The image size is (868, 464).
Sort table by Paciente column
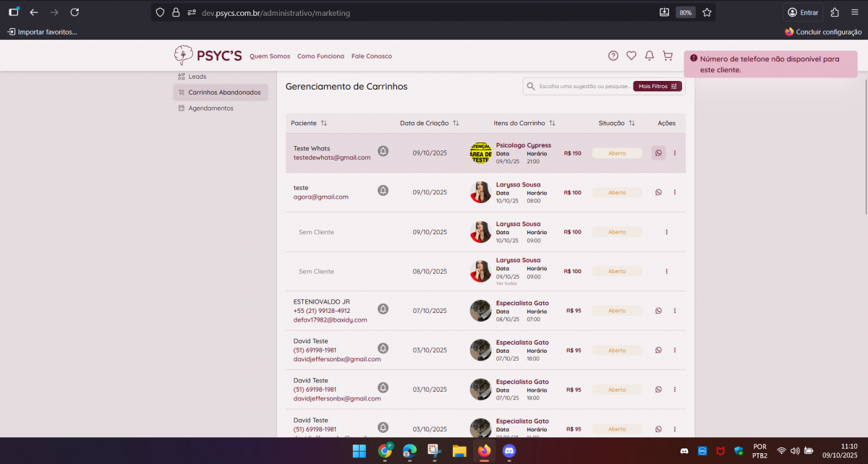323,124
